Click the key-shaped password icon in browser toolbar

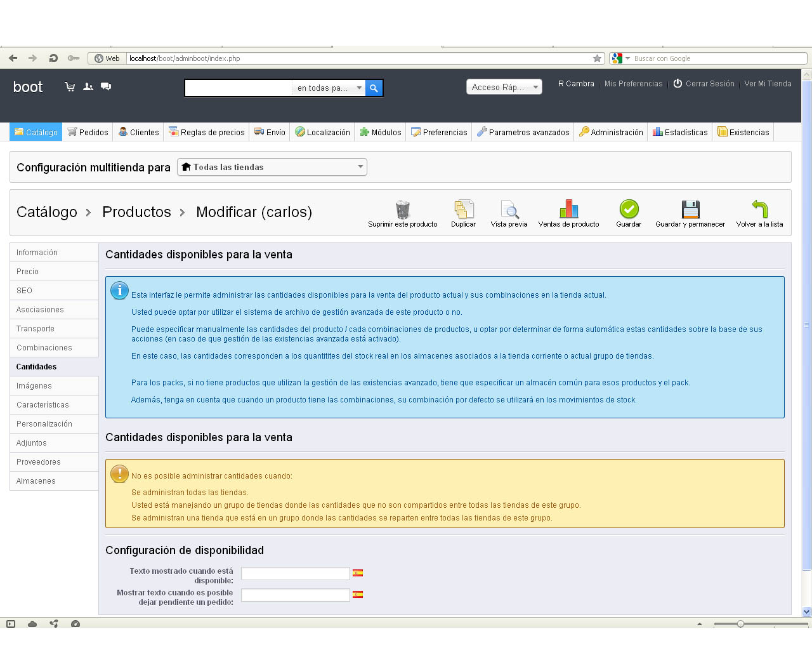74,58
